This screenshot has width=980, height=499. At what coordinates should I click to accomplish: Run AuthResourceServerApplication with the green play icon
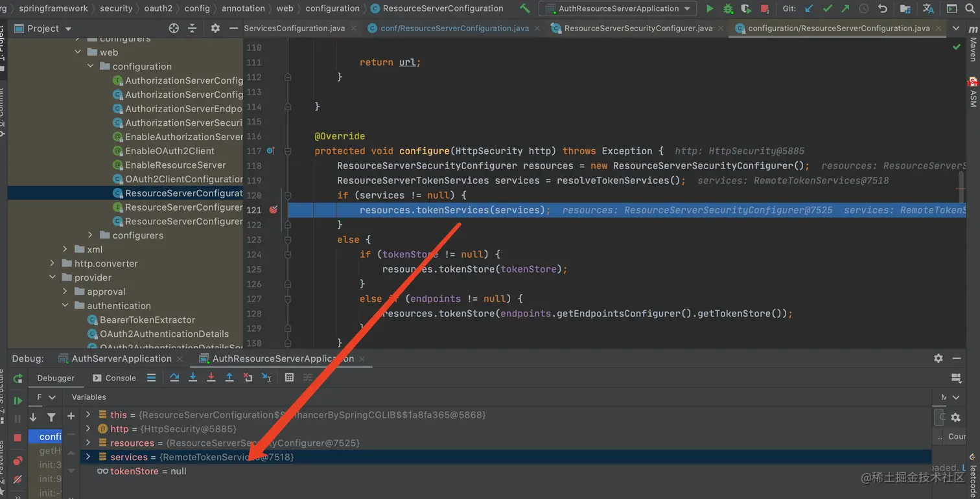(x=710, y=8)
